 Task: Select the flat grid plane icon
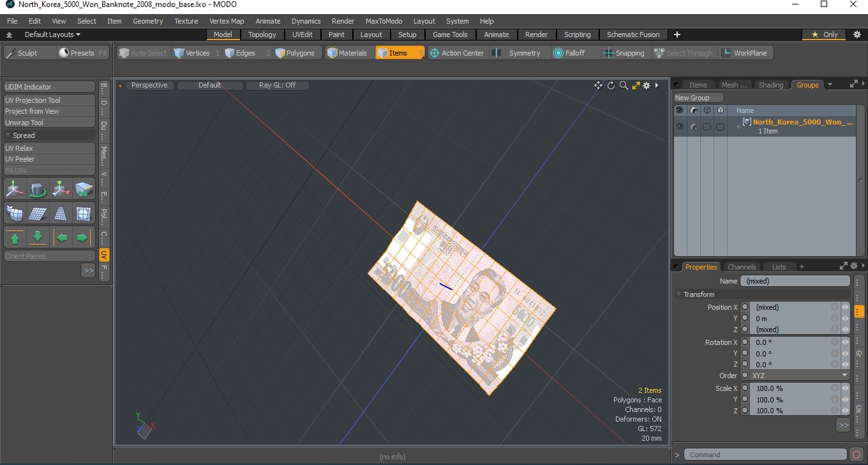(x=38, y=213)
